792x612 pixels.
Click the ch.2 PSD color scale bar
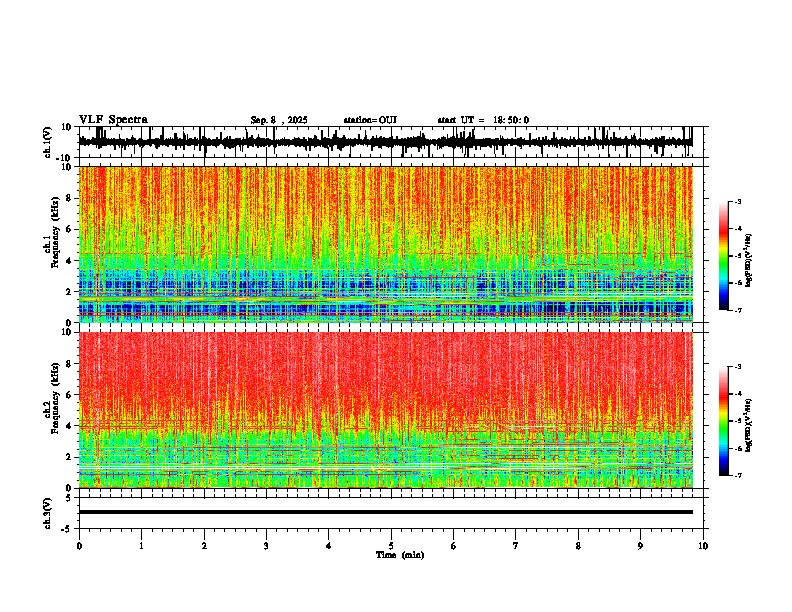(x=723, y=421)
